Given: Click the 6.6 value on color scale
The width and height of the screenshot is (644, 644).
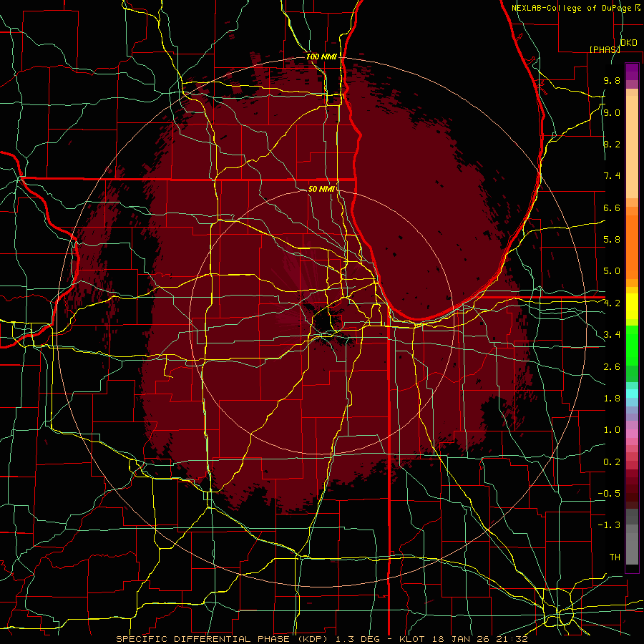Looking at the screenshot, I should 612,208.
